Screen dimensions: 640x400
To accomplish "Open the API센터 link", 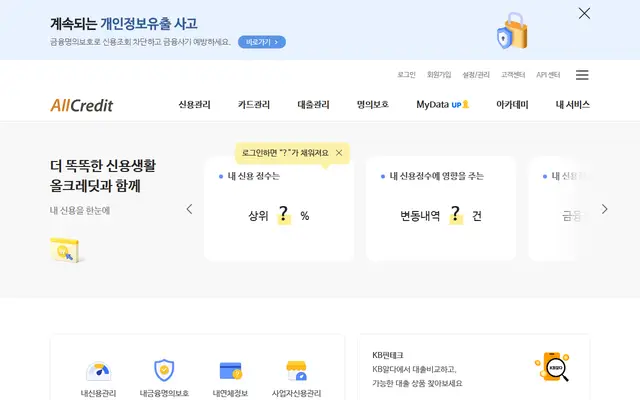I will [x=548, y=75].
